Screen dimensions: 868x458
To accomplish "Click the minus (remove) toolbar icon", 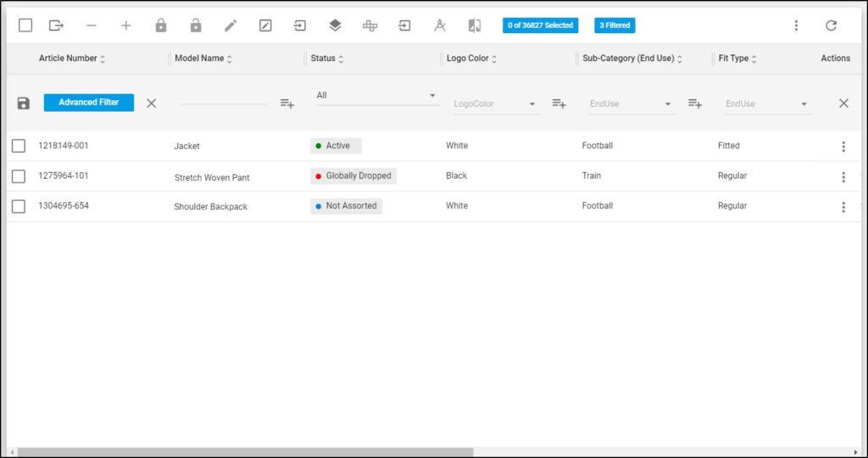I will pos(92,25).
